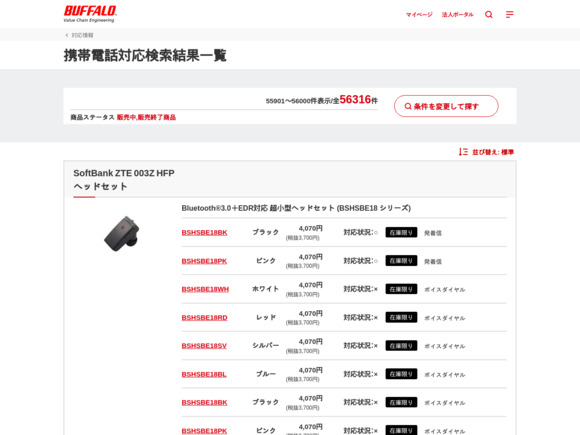
Task: Click the 対応情報 breadcrumb link
Action: point(82,35)
